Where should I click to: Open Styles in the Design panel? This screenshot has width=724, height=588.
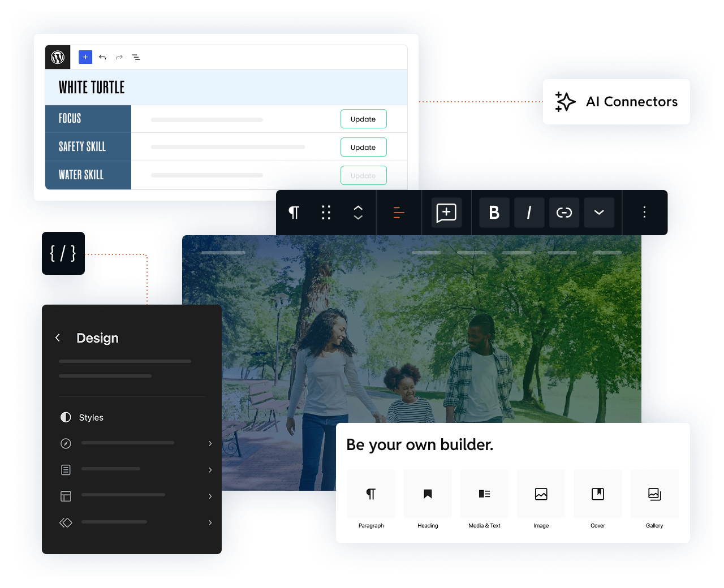pos(82,417)
